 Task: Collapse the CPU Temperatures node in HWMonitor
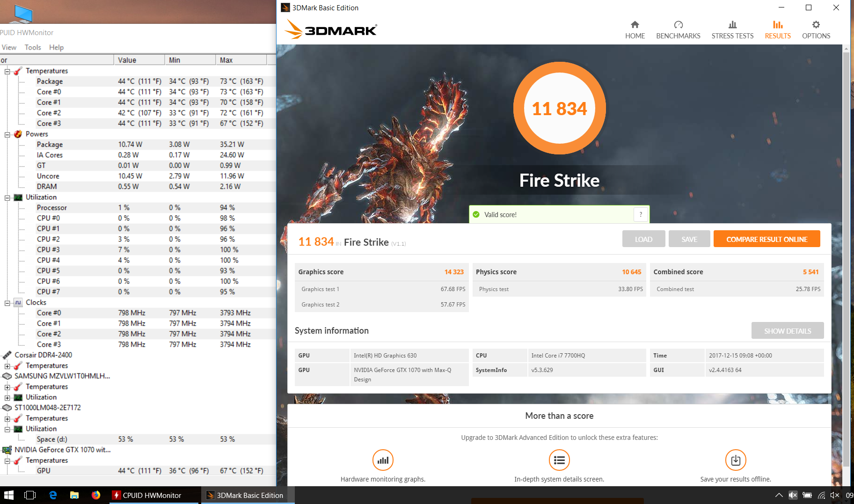pyautogui.click(x=7, y=71)
